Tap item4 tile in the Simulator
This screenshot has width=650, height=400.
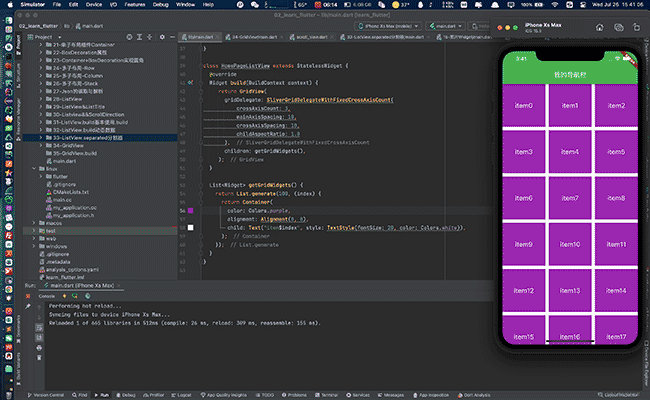point(570,152)
